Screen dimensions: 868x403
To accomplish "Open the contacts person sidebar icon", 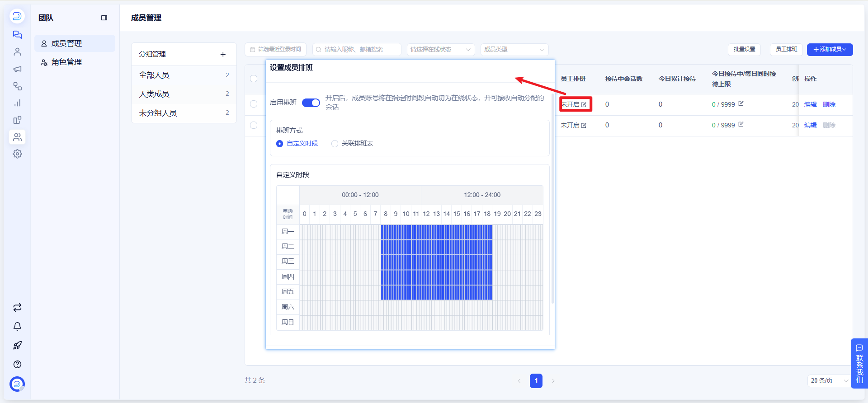I will coord(17,52).
